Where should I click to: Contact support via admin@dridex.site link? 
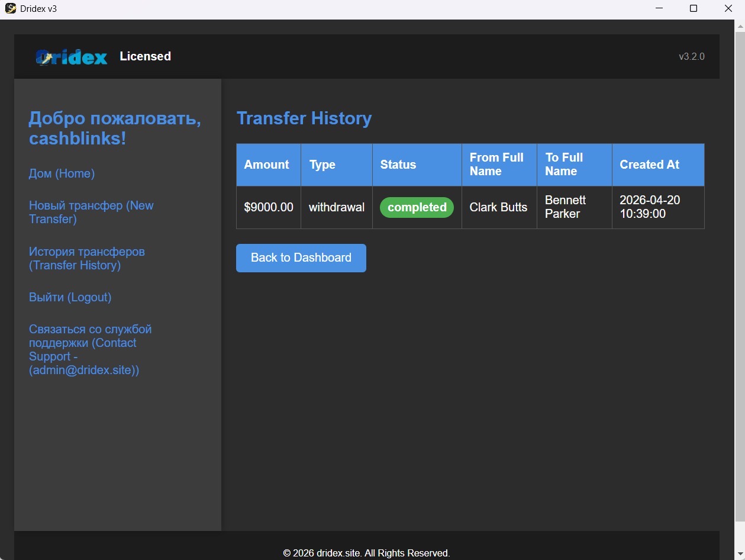[90, 349]
